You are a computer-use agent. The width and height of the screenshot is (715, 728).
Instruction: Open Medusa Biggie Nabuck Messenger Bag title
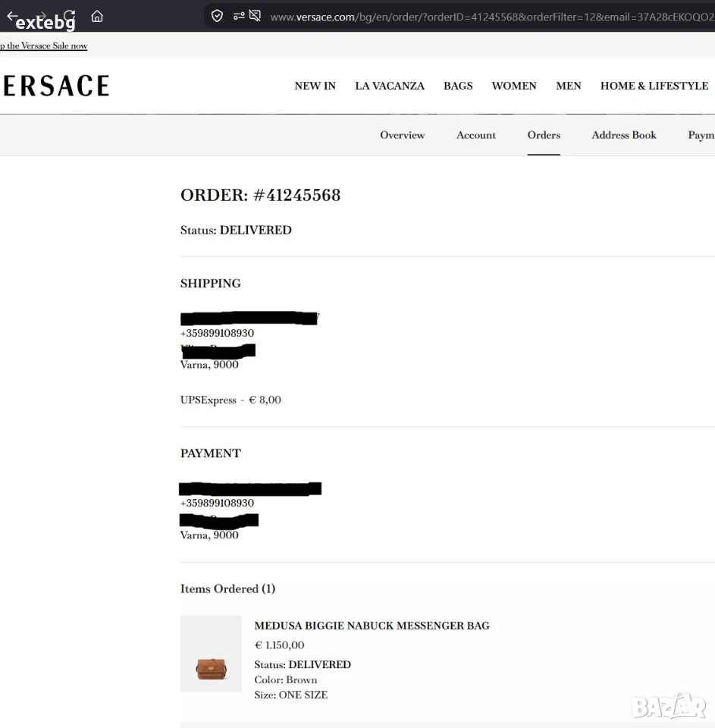[372, 626]
